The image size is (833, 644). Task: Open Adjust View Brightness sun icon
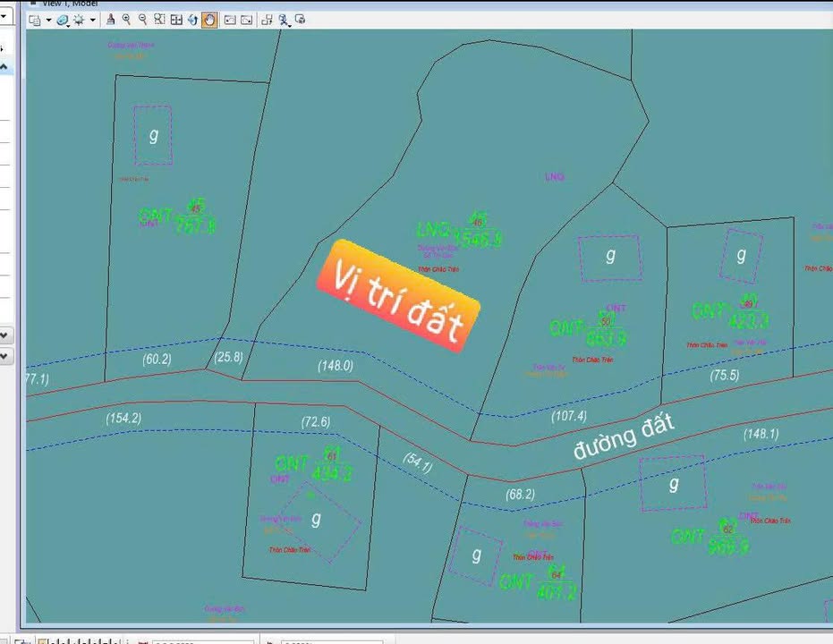80,20
